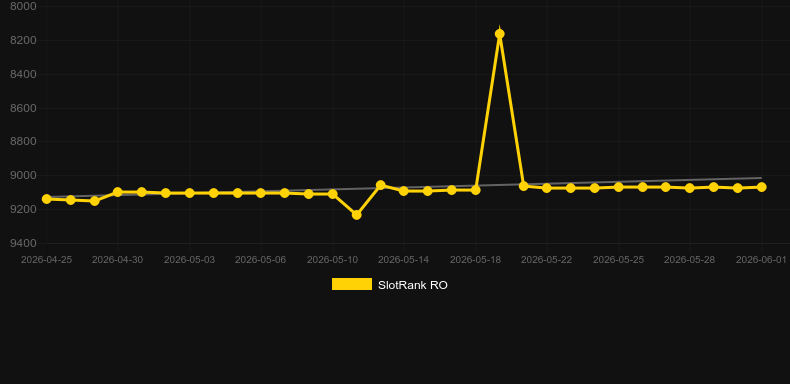This screenshot has height=384, width=790.
Task: Select the data point at 2026-05-06
Action: pyautogui.click(x=260, y=193)
